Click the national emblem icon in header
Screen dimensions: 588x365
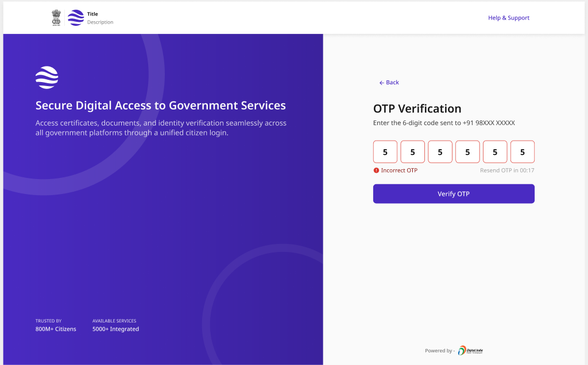click(x=56, y=18)
